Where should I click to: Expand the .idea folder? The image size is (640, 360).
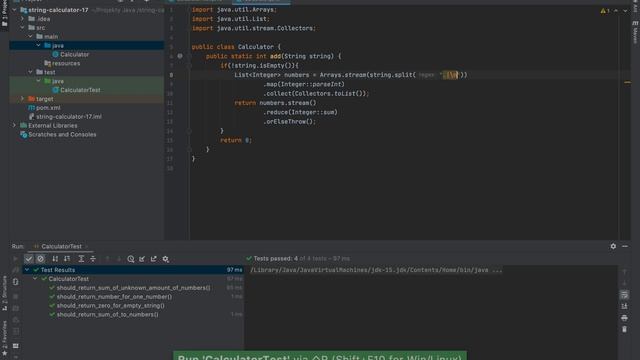tap(22, 19)
